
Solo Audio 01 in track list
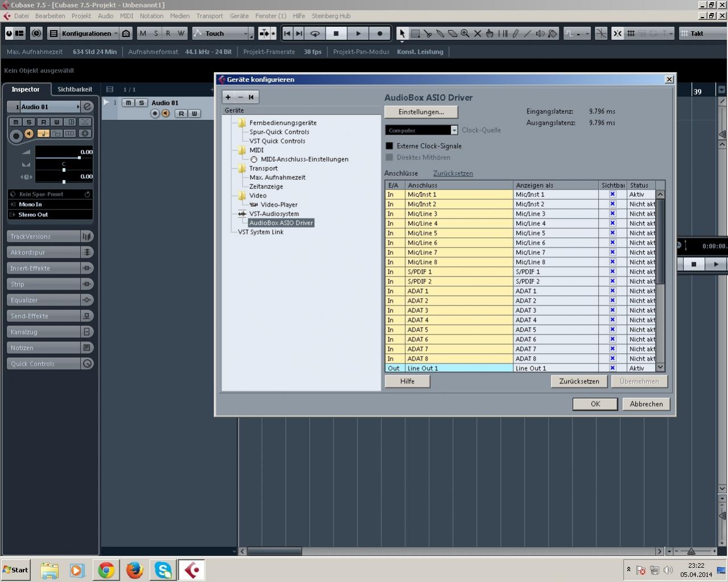[x=141, y=103]
